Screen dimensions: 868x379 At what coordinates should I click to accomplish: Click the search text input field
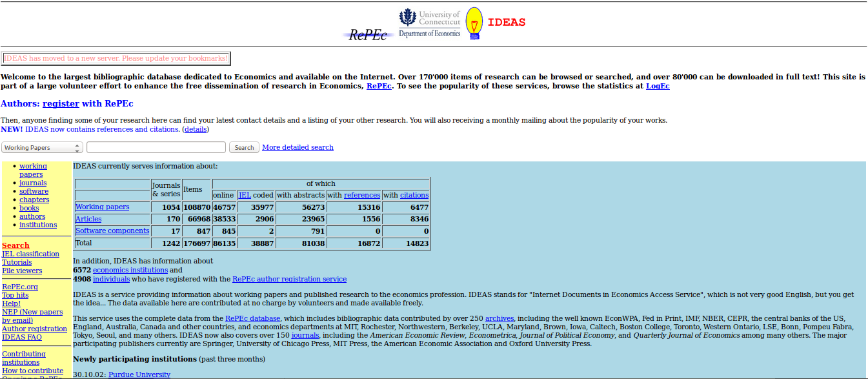tap(156, 148)
